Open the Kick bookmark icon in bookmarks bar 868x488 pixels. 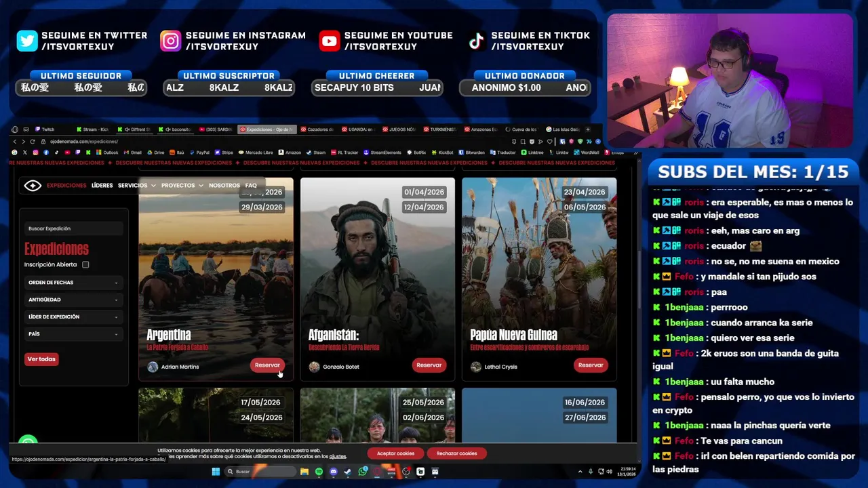coord(88,152)
